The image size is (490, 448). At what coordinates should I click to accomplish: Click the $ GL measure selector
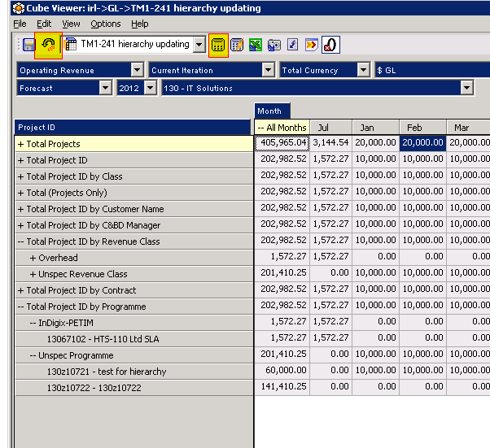coord(432,70)
